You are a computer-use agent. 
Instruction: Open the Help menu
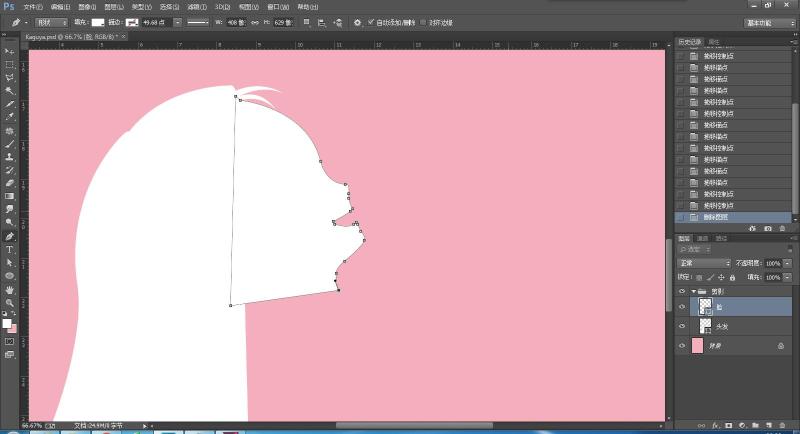tap(308, 7)
